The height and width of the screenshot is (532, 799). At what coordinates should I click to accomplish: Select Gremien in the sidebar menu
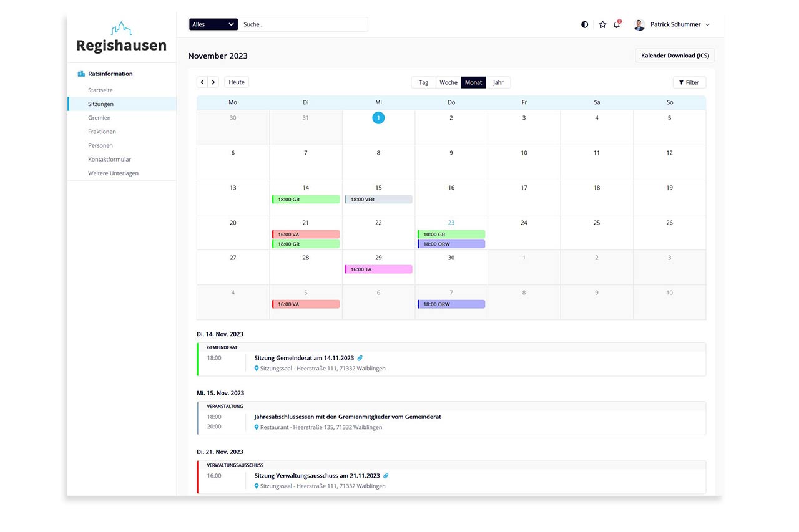pyautogui.click(x=99, y=117)
